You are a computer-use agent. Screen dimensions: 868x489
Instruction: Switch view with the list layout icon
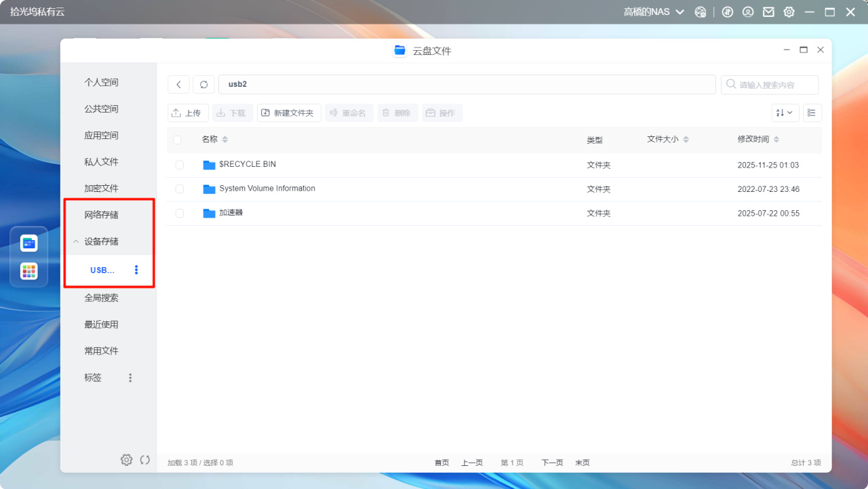(812, 113)
